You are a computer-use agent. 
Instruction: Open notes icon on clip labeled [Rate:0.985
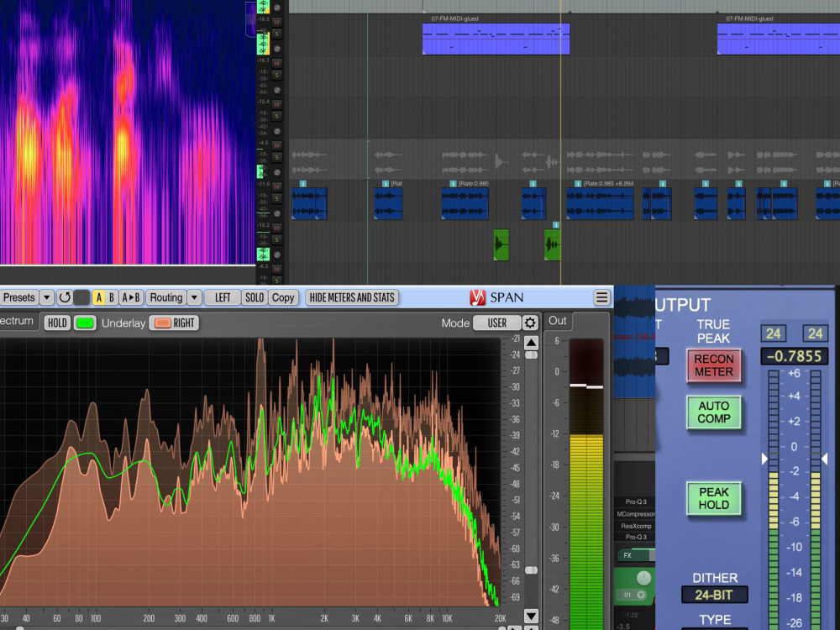(453, 184)
